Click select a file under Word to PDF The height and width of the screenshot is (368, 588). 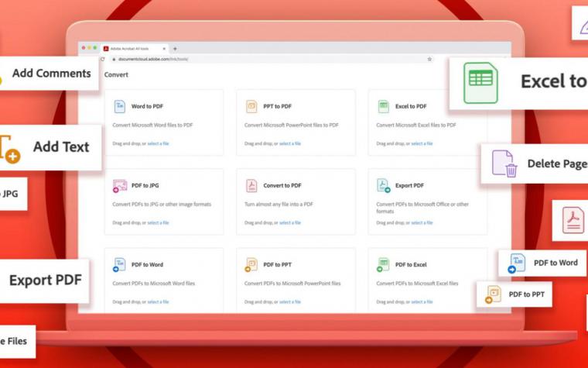tap(159, 143)
